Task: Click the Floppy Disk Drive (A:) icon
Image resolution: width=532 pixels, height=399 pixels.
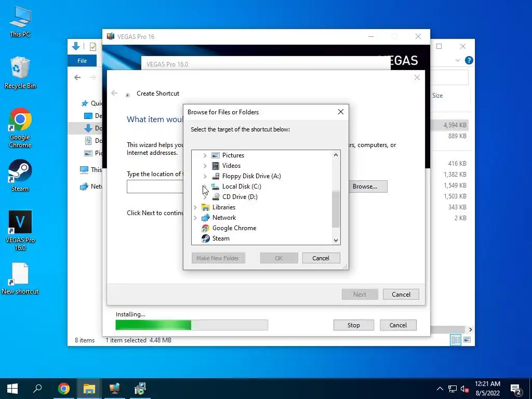Action: (216, 176)
